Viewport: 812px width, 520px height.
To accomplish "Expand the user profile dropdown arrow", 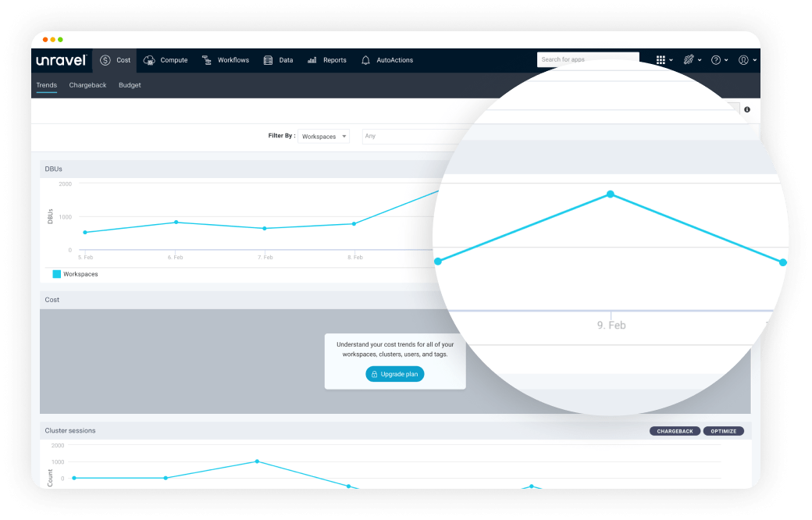I will (x=754, y=60).
